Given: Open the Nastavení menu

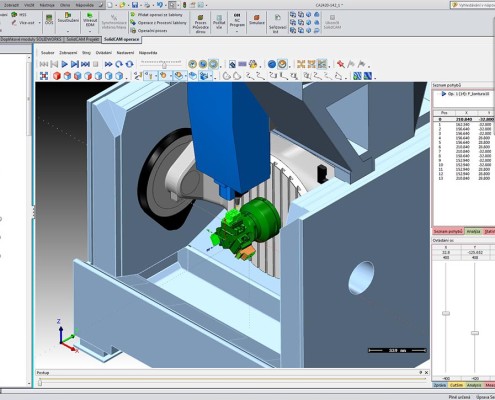Looking at the screenshot, I should [x=125, y=53].
